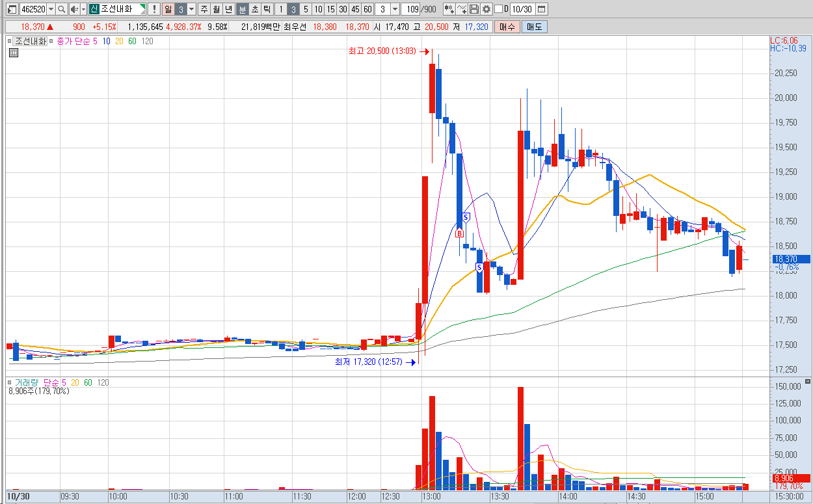Open the stock code 462520 dropdown arrow
Viewport: 813px width, 504px height.
click(51, 9)
